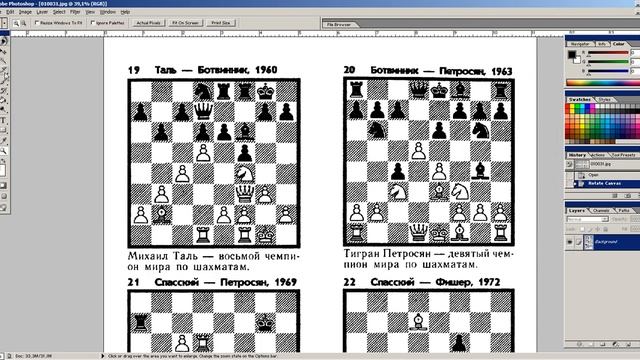The width and height of the screenshot is (640, 360).
Task: Select the Type tool in toolbox
Action: [3, 120]
